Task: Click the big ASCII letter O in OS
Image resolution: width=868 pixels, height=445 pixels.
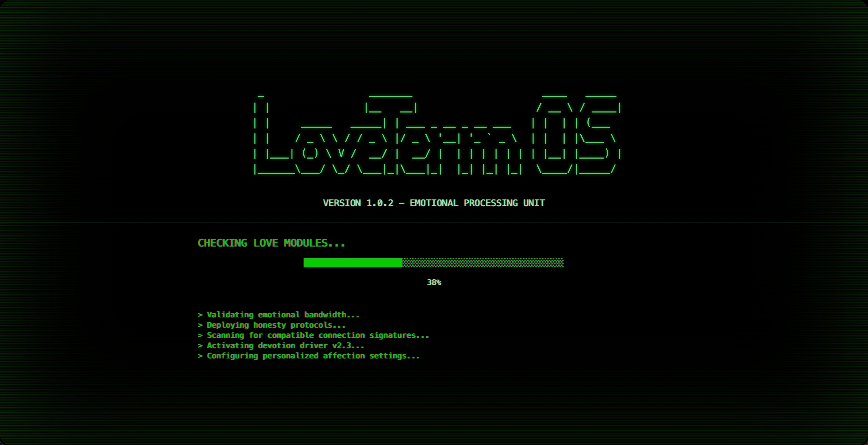Action: pyautogui.click(x=555, y=135)
